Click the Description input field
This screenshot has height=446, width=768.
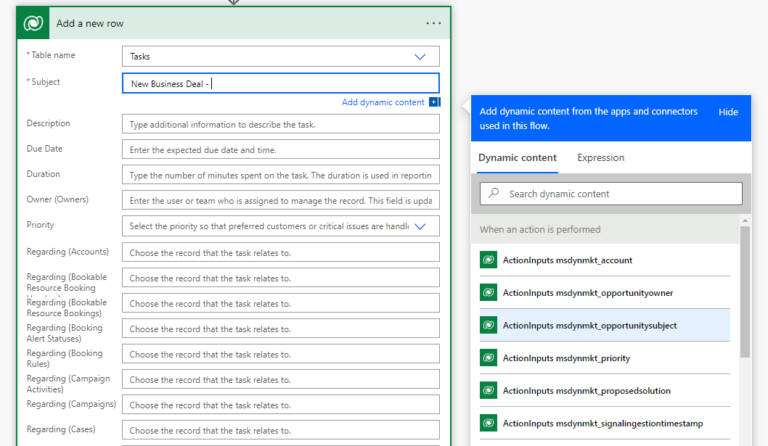click(x=280, y=124)
